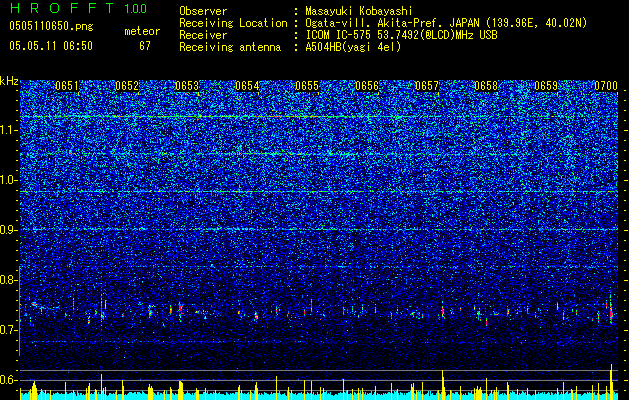Click the 0657 time marker
The image size is (629, 400).
point(427,86)
